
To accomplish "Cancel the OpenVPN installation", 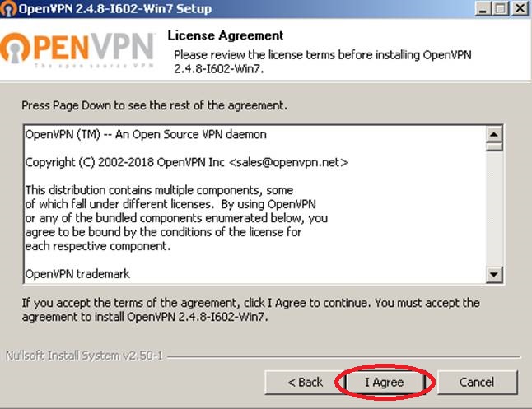I will click(x=477, y=382).
